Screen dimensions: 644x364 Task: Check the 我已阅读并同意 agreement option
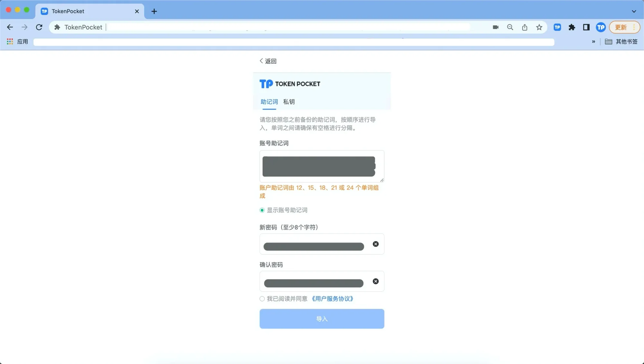[262, 299]
